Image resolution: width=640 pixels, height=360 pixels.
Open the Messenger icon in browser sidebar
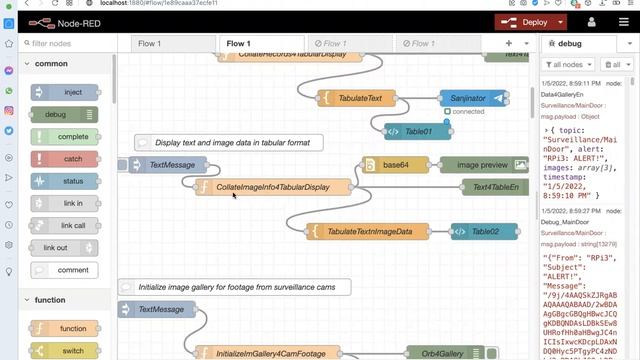pyautogui.click(x=9, y=71)
